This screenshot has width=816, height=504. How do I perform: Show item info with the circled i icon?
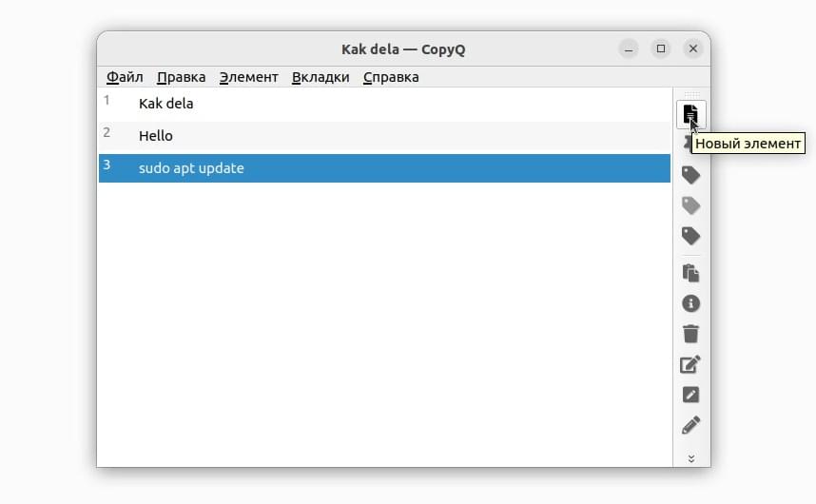click(x=690, y=303)
